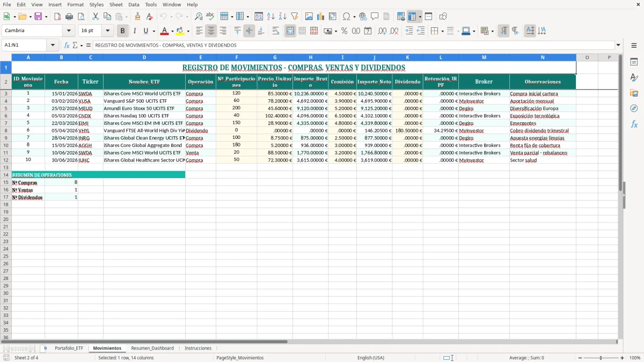Run the Spelling check icon
This screenshot has width=644, height=362.
(x=210, y=17)
